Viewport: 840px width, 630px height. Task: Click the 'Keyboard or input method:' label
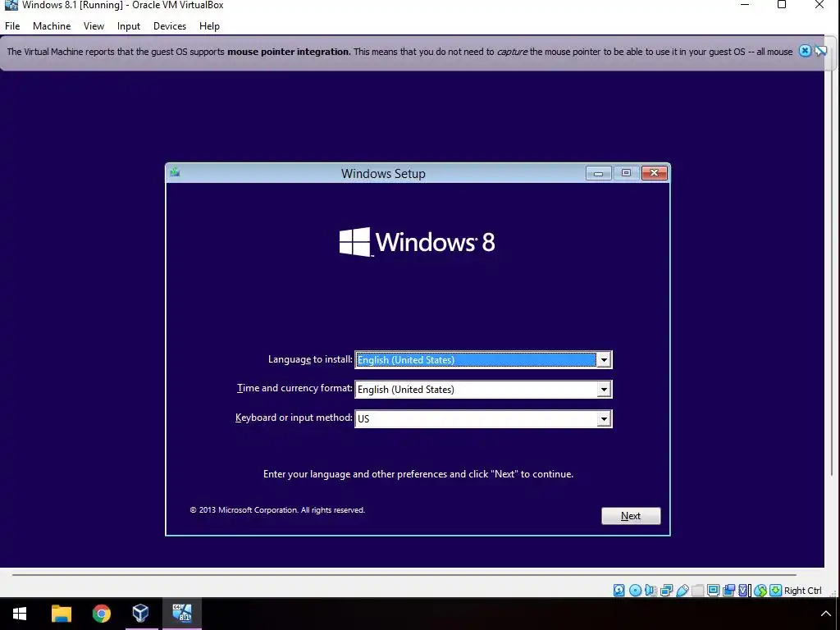294,418
